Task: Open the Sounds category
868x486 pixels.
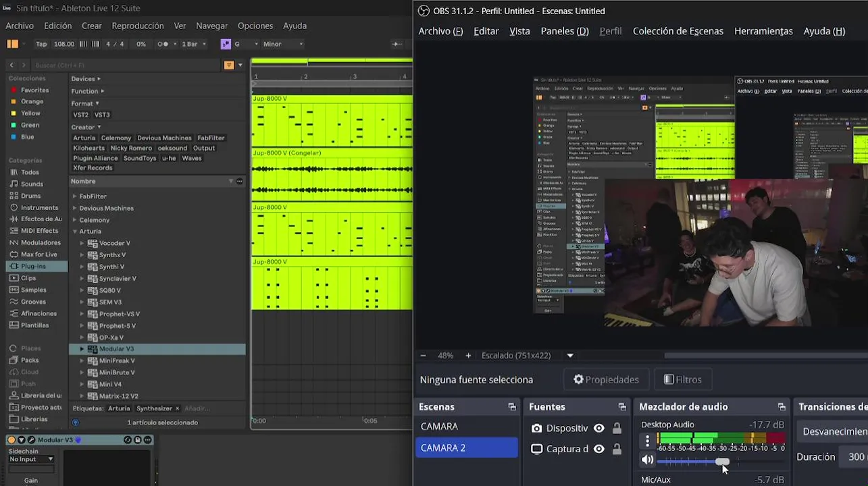Action: pos(32,184)
